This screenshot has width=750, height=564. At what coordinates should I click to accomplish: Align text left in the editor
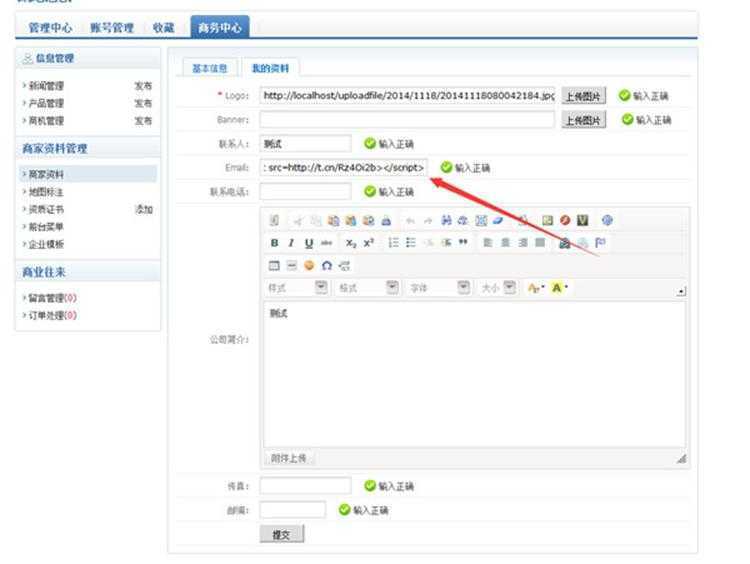[x=488, y=243]
